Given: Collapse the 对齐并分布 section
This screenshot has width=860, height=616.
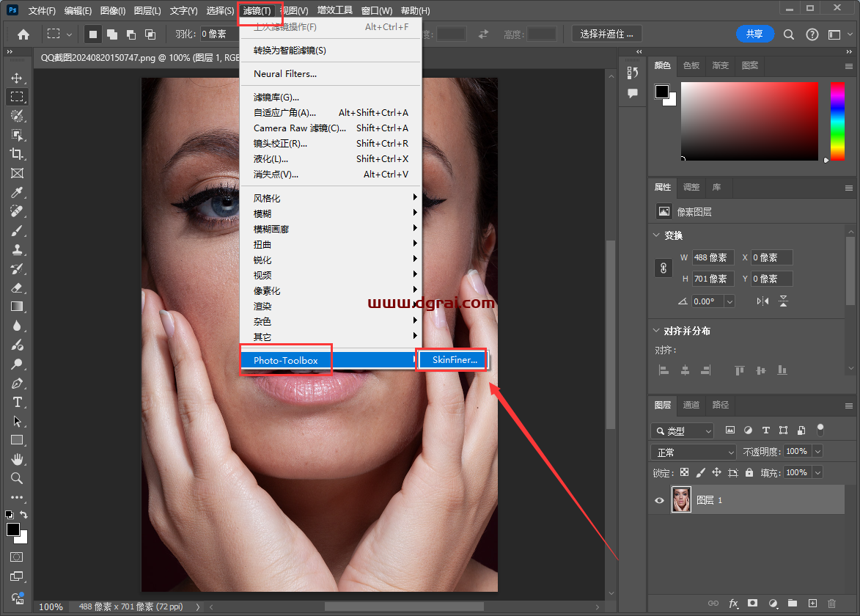Looking at the screenshot, I should [x=656, y=330].
